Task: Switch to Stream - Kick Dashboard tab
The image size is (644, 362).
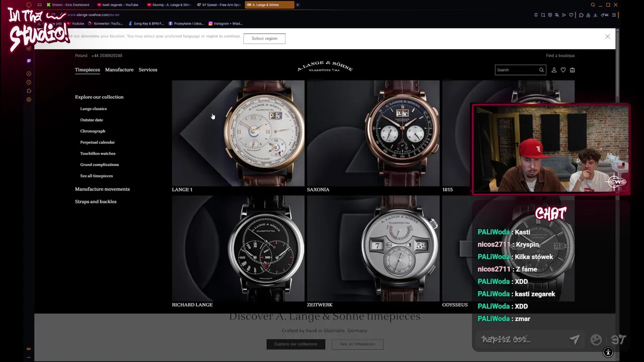Action: tap(68, 5)
